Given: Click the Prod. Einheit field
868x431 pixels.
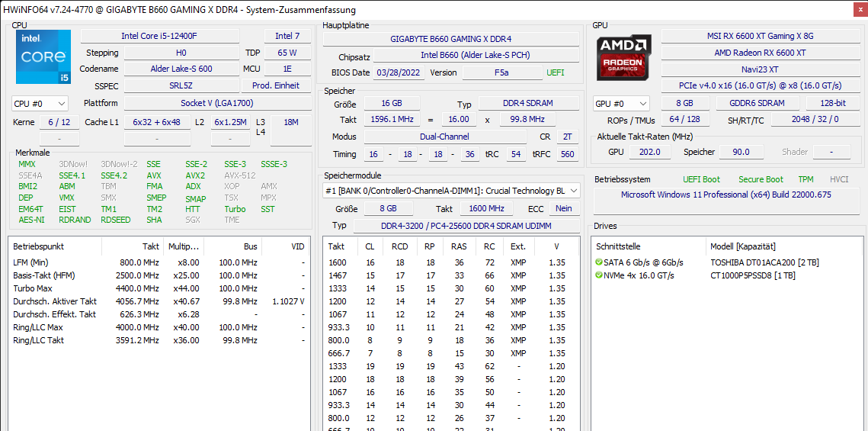Looking at the screenshot, I should (x=275, y=86).
